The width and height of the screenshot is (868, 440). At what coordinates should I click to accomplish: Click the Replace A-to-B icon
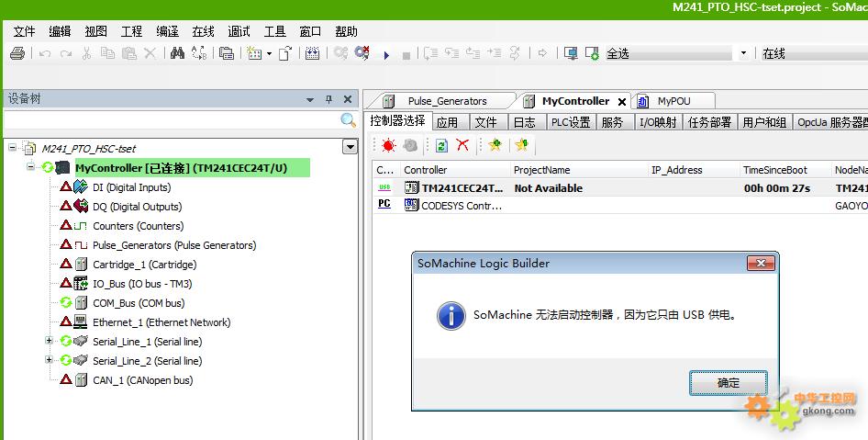[x=199, y=53]
